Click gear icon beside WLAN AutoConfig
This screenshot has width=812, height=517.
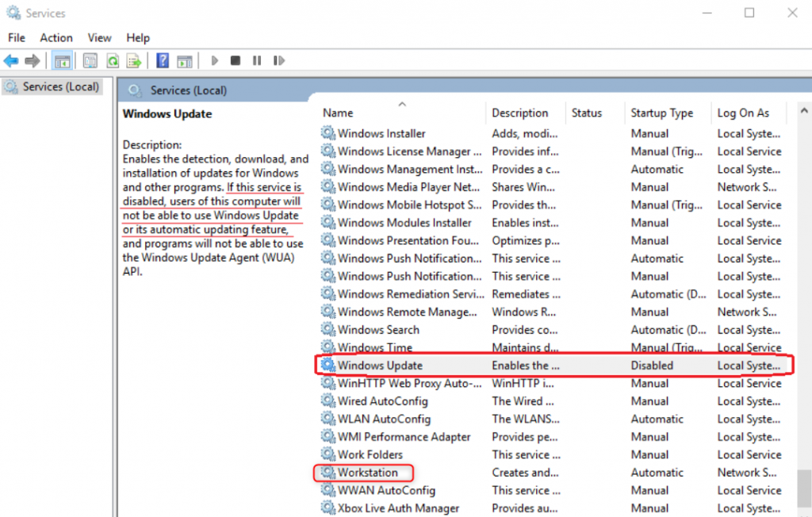(x=327, y=418)
